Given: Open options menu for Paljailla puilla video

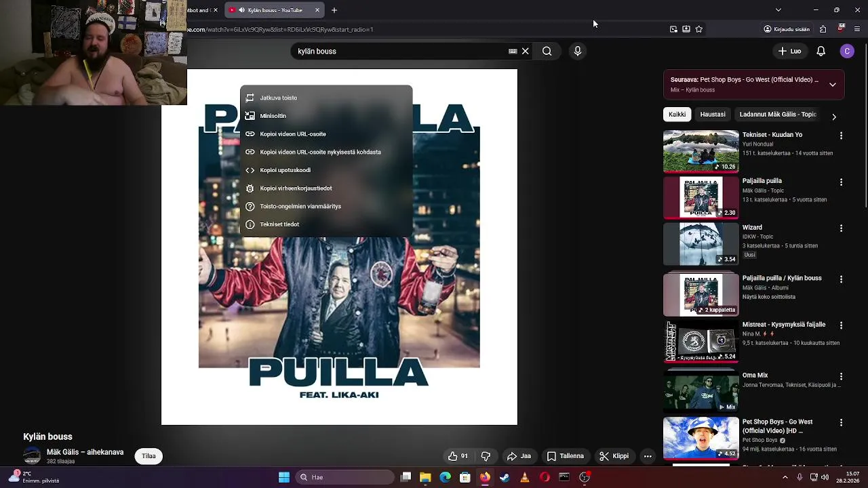Looking at the screenshot, I should coord(841,182).
